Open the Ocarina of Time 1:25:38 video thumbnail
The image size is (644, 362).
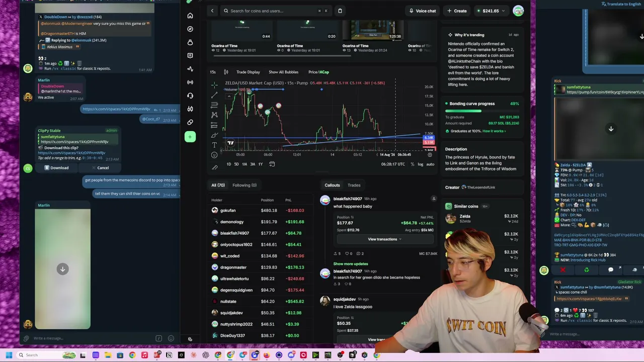pyautogui.click(x=373, y=30)
